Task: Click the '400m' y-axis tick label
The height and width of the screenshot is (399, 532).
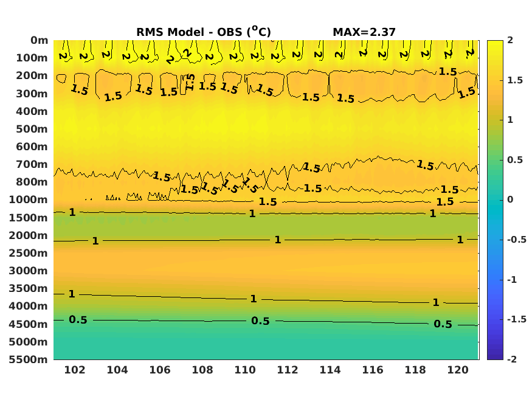Action: coord(32,111)
